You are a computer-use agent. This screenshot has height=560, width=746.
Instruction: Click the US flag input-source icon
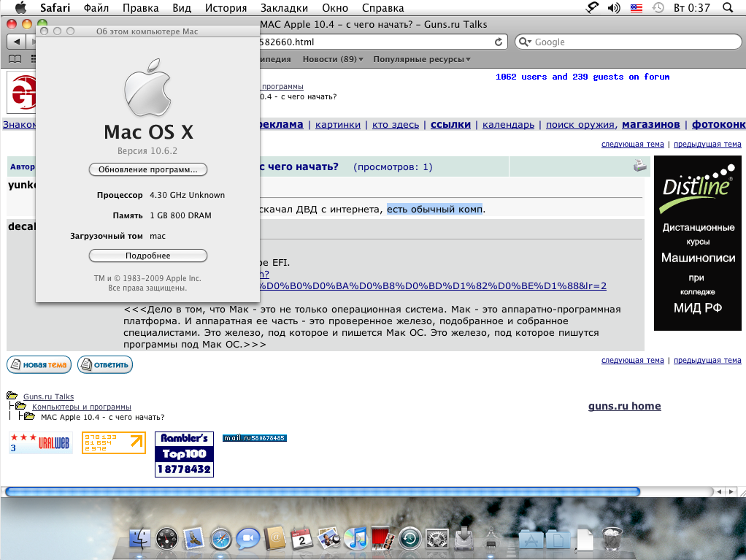tap(635, 8)
